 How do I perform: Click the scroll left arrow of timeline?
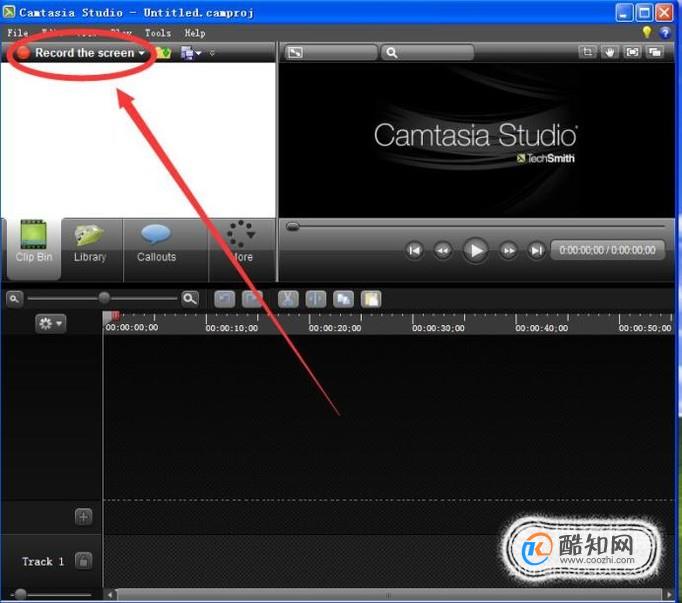point(110,595)
